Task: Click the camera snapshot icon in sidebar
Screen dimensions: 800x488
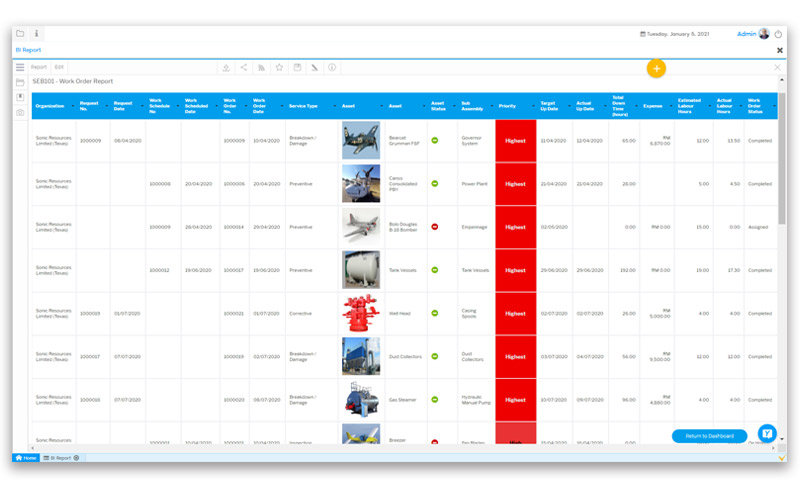Action: pyautogui.click(x=20, y=113)
